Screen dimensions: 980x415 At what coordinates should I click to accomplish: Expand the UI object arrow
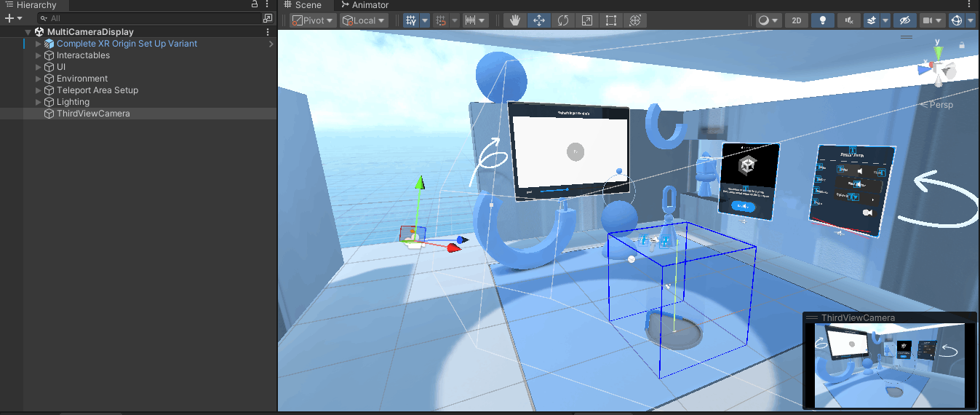tap(39, 67)
